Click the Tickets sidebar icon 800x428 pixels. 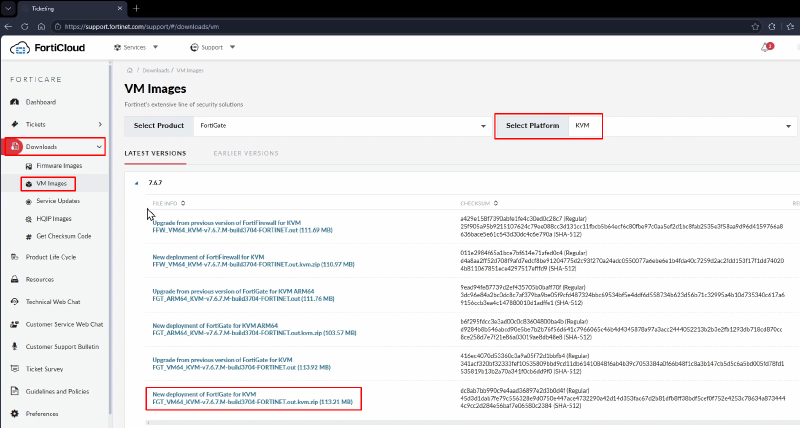click(x=15, y=124)
